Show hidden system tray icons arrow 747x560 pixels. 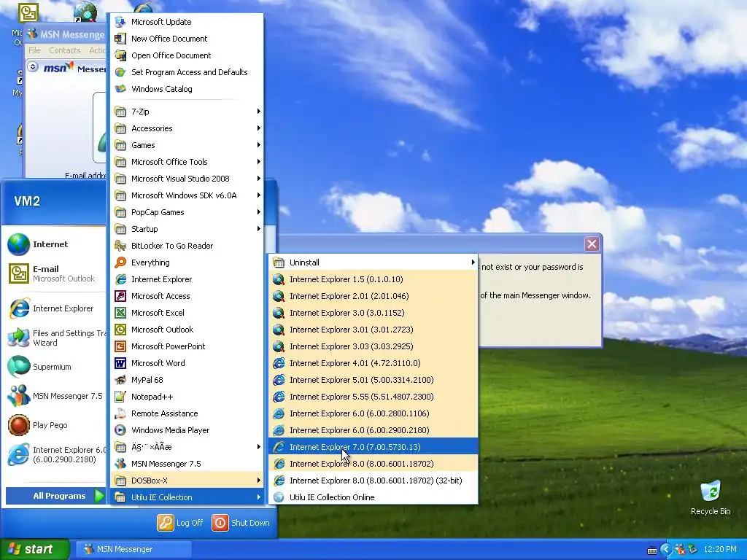666,550
